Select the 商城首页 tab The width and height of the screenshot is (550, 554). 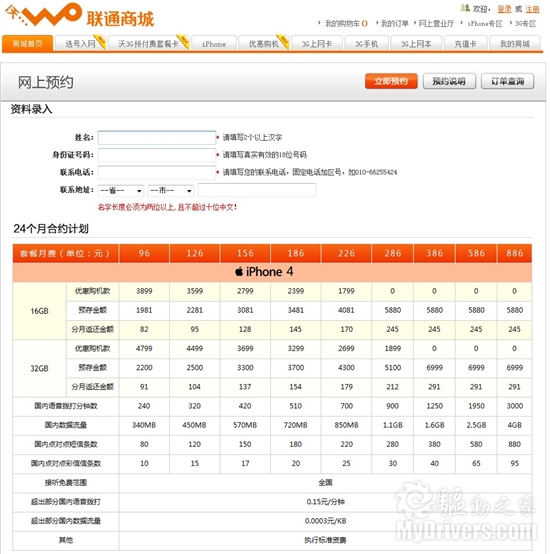coord(28,43)
